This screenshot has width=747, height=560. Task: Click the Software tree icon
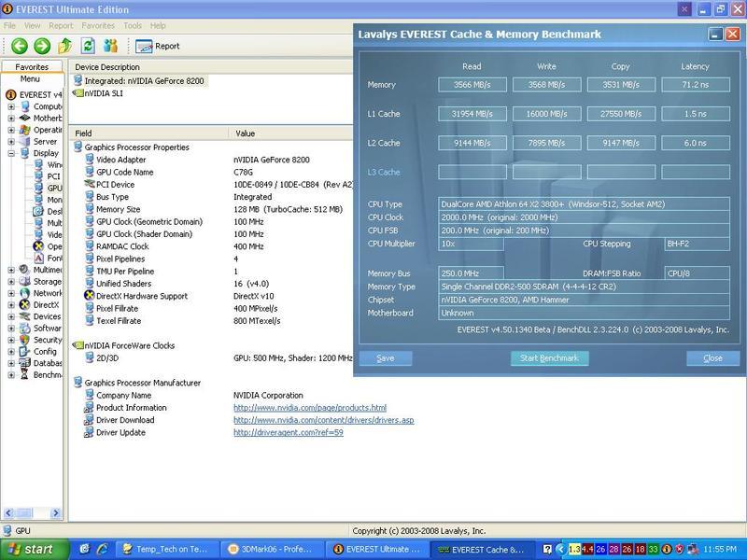pyautogui.click(x=24, y=329)
